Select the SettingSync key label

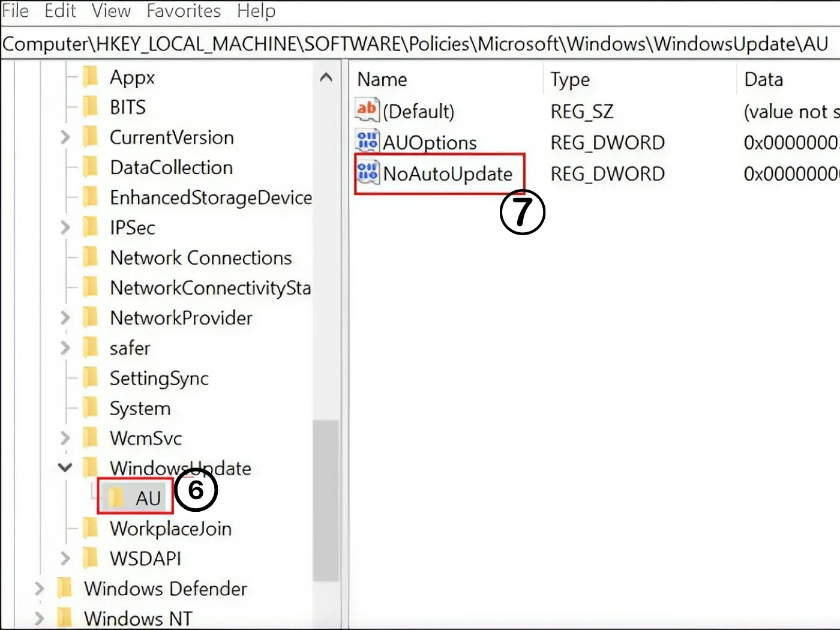[x=159, y=379]
